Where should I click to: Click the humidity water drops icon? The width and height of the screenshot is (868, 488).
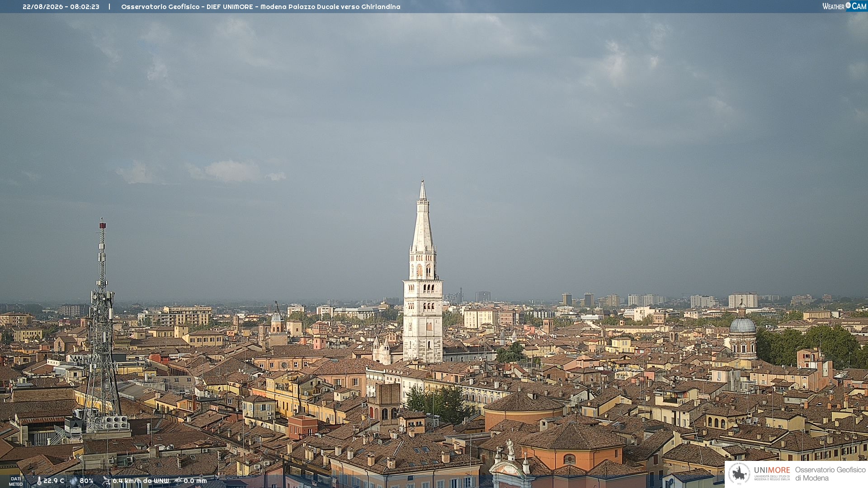pos(74,481)
